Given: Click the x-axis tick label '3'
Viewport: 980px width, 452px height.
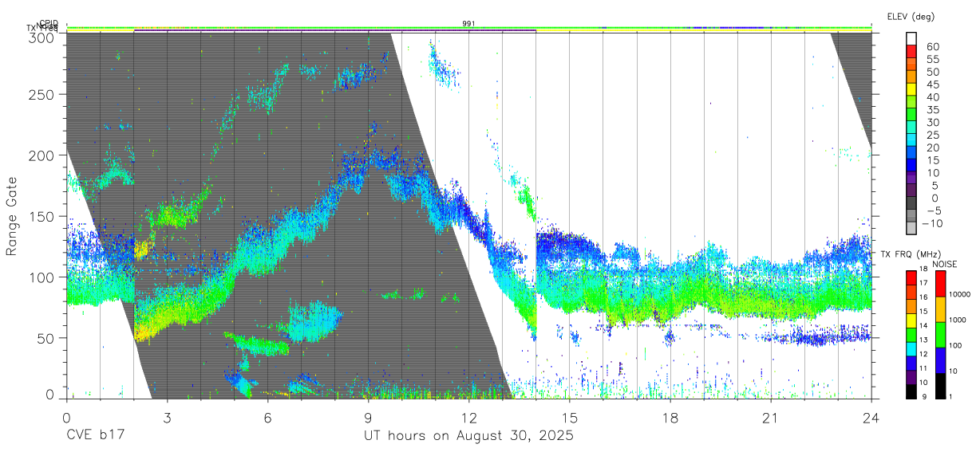Looking at the screenshot, I should click(x=167, y=418).
